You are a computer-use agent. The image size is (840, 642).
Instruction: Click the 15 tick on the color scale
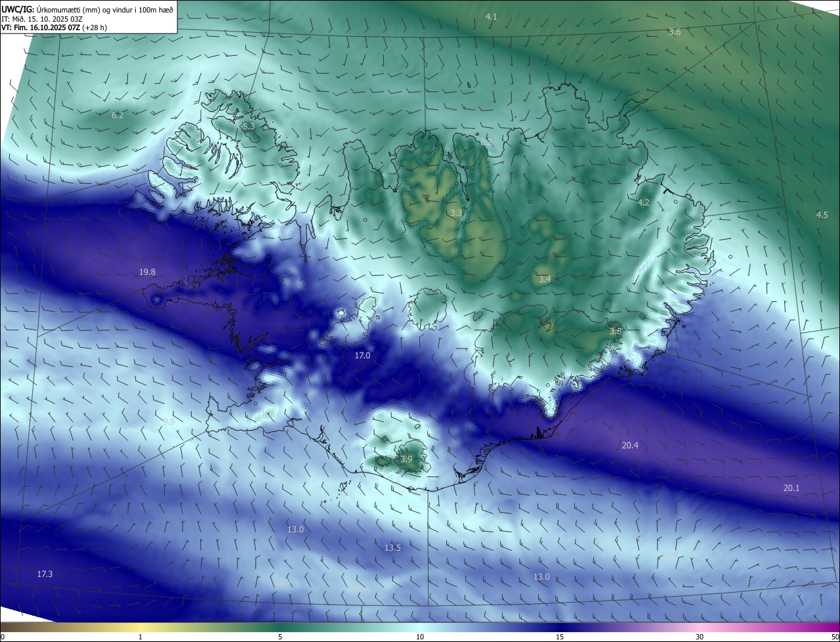point(560,637)
